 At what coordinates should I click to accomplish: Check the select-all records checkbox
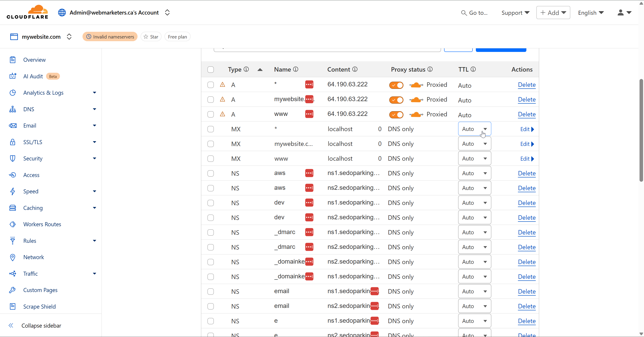pyautogui.click(x=211, y=70)
